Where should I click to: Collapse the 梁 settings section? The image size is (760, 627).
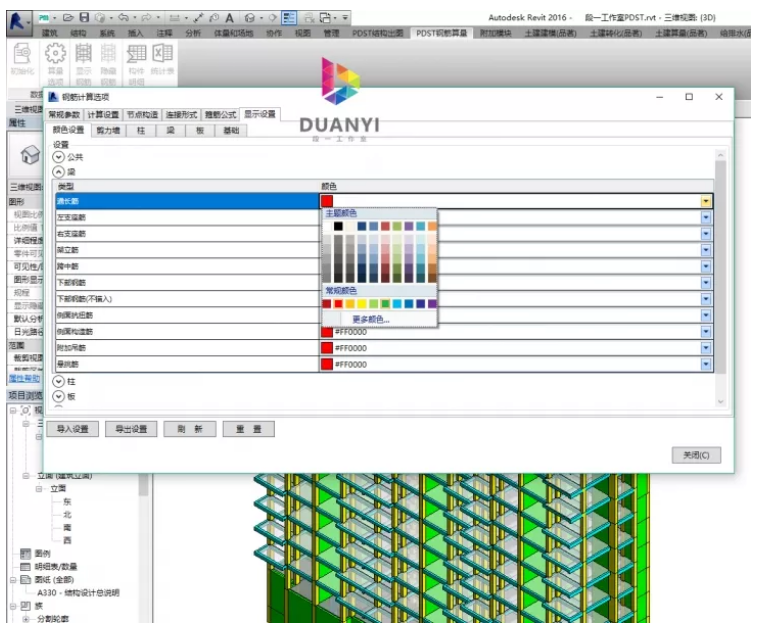(x=59, y=172)
